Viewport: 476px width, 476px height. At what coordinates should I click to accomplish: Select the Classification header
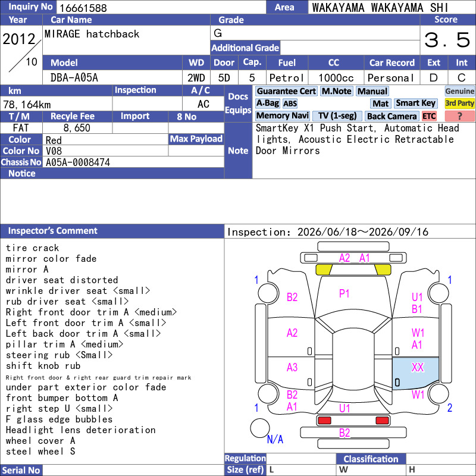point(371,459)
